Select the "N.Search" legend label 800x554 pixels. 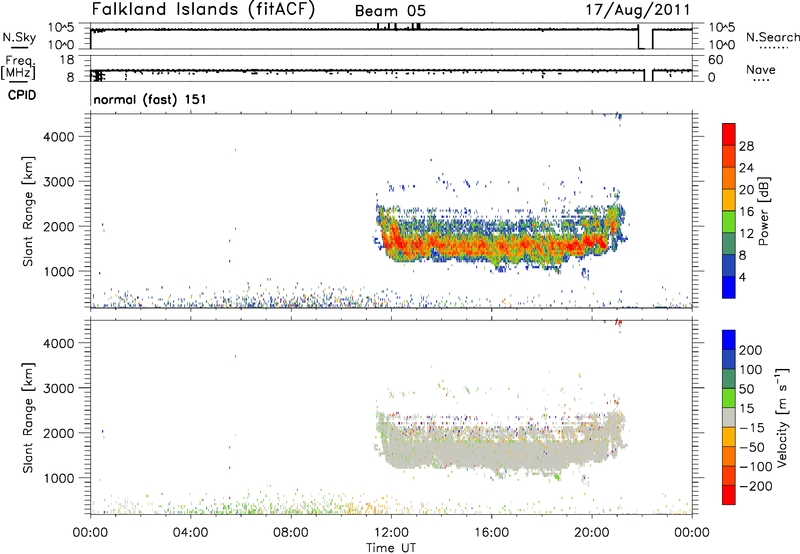773,37
